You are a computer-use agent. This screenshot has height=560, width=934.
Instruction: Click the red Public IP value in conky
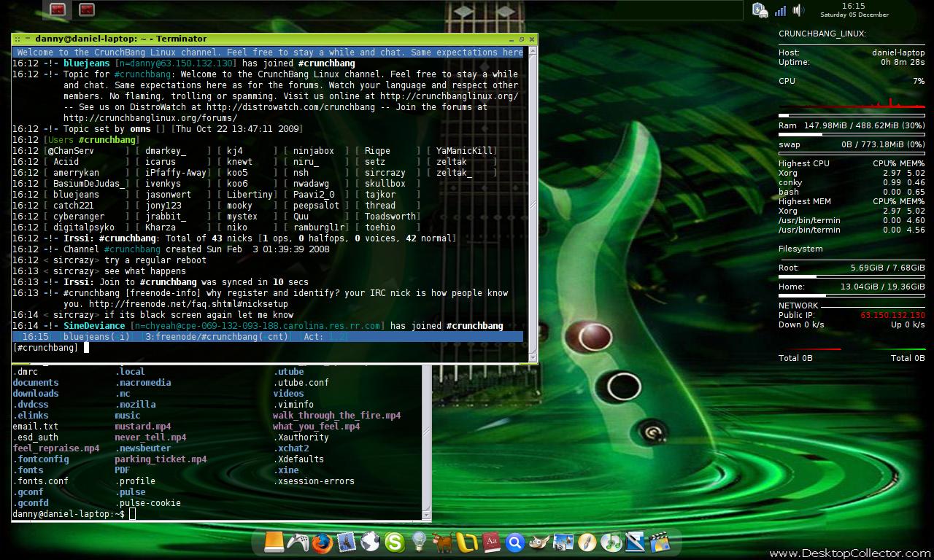pos(892,316)
